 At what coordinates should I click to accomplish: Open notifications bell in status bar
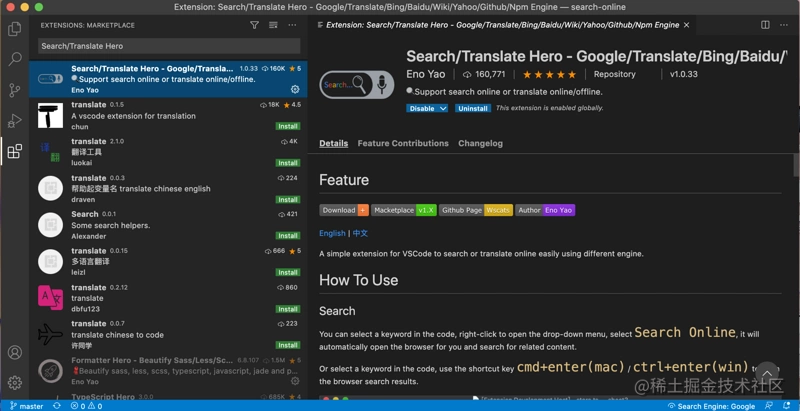pos(787,406)
